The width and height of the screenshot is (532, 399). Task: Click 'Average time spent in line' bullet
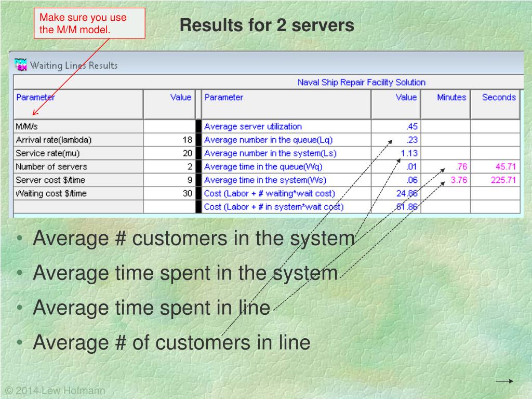pyautogui.click(x=152, y=308)
